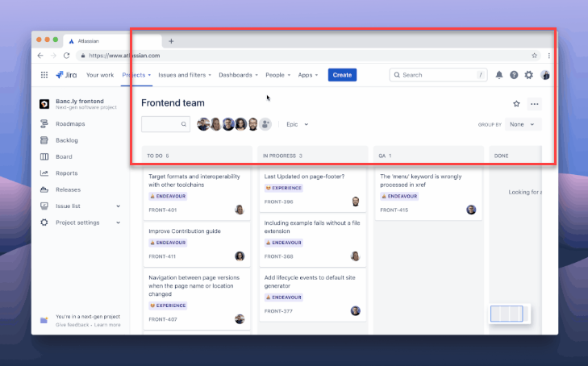Open the People dropdown
588x366 pixels.
coord(278,75)
